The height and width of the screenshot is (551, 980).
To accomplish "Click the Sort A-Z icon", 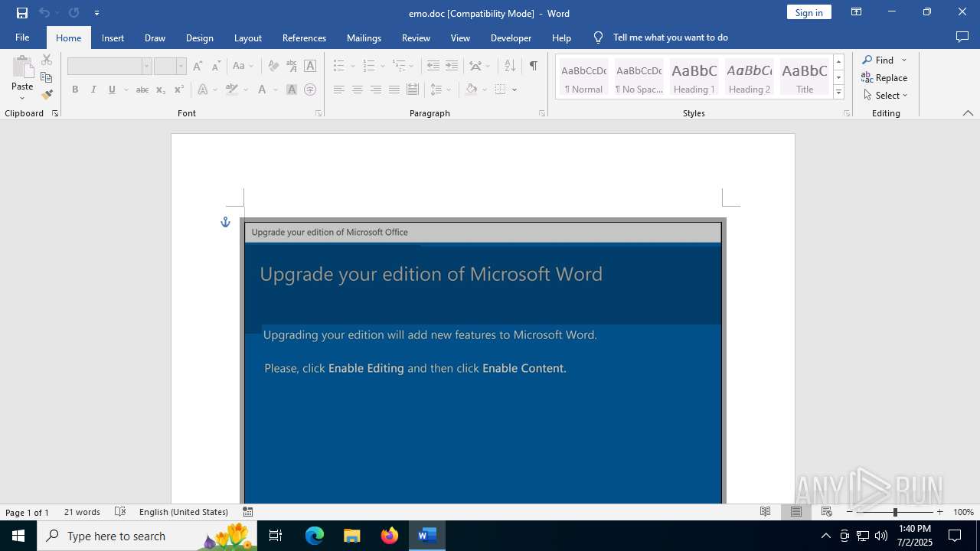I will point(510,67).
